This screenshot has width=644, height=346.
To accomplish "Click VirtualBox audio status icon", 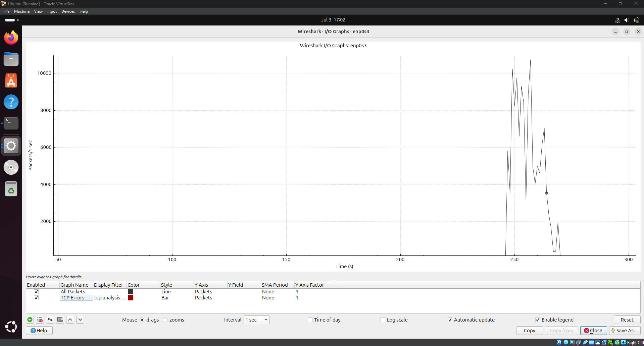I will click(x=572, y=342).
